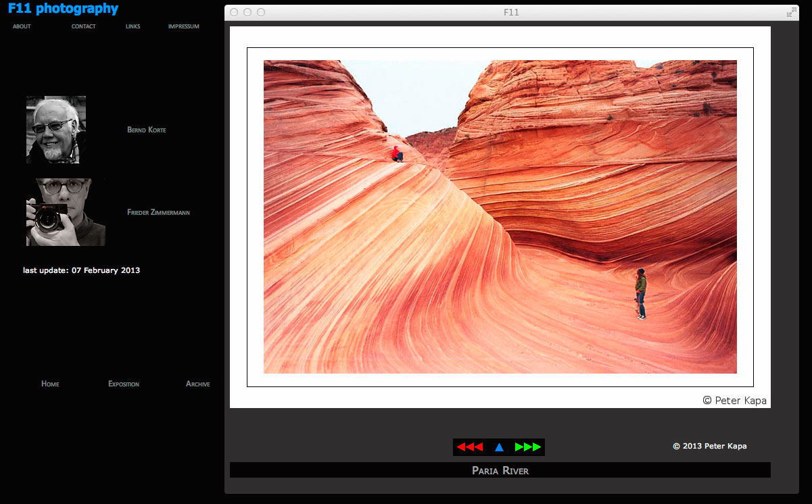Go to the Contact page
The width and height of the screenshot is (812, 504).
click(84, 27)
